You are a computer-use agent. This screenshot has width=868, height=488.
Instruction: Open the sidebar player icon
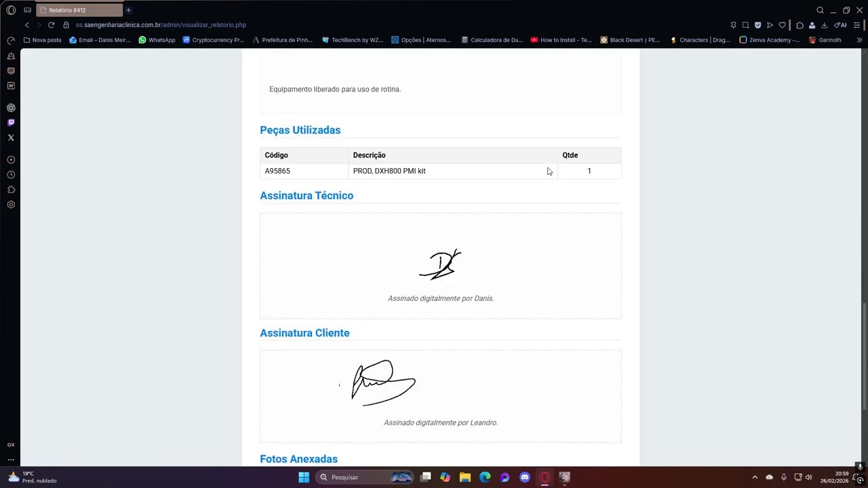(11, 160)
